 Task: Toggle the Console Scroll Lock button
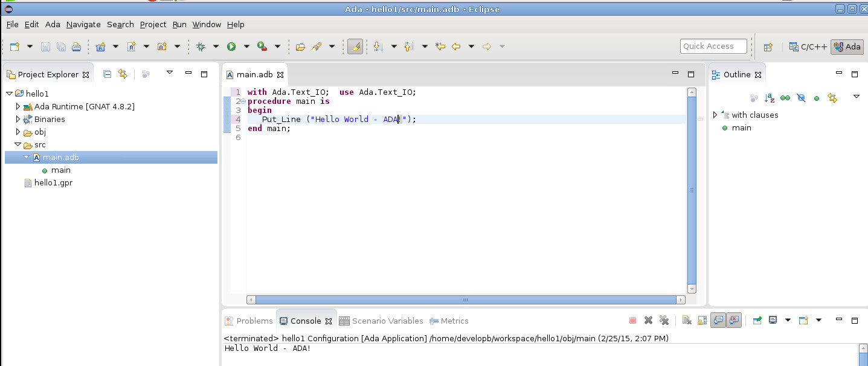point(702,320)
